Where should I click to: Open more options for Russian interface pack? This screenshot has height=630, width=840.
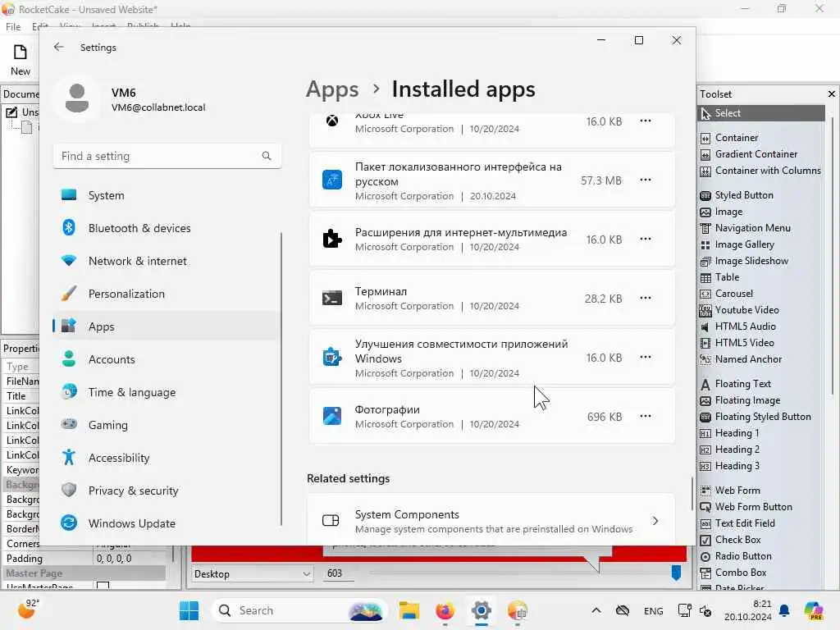(646, 180)
